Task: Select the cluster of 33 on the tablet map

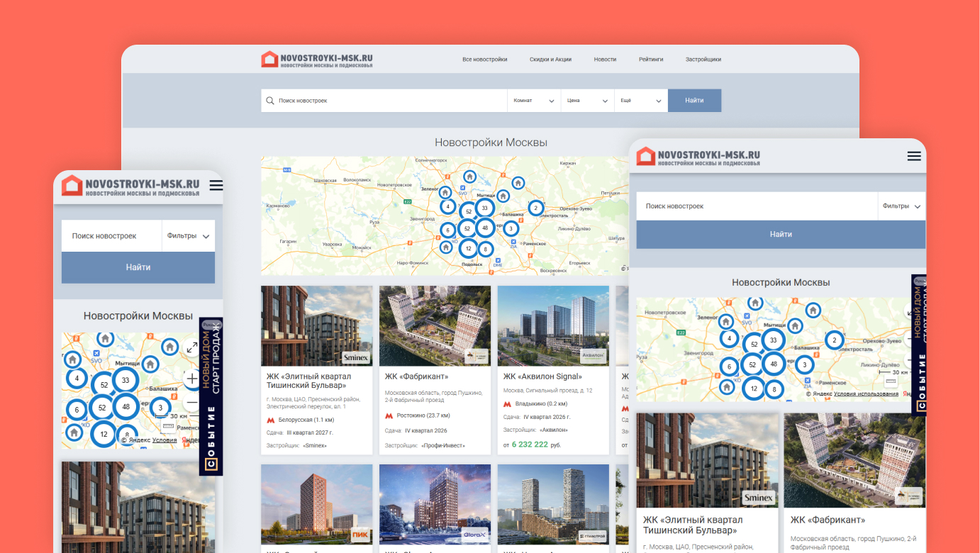Action: (774, 340)
